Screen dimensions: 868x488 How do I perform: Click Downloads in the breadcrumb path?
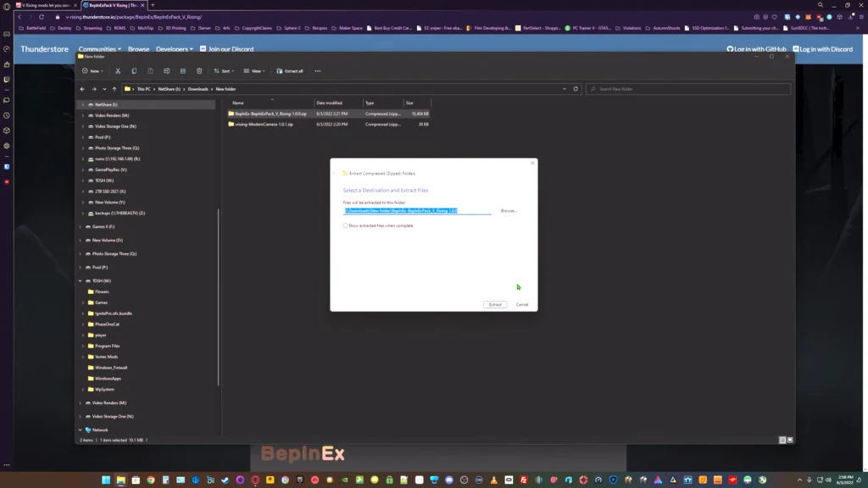click(198, 89)
